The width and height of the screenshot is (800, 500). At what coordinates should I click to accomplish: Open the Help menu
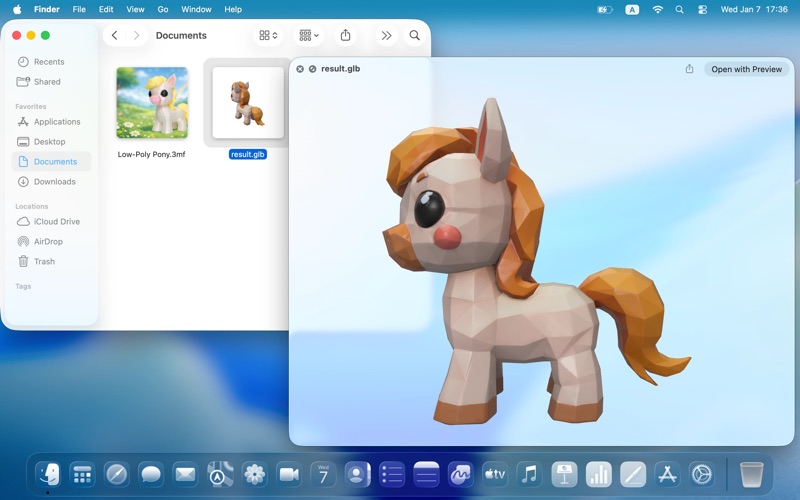[x=233, y=9]
